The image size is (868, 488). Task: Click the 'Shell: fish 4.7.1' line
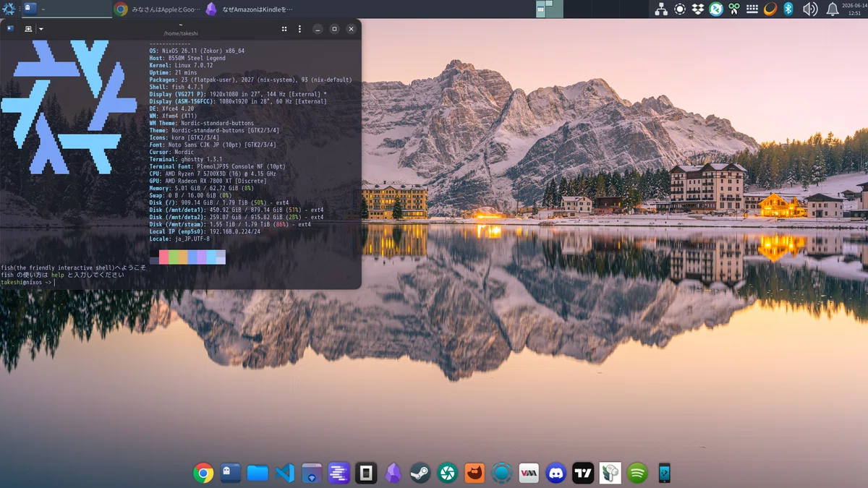(177, 87)
